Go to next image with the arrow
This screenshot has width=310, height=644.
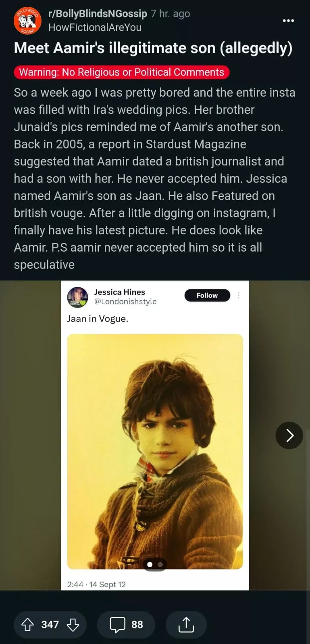(x=289, y=435)
